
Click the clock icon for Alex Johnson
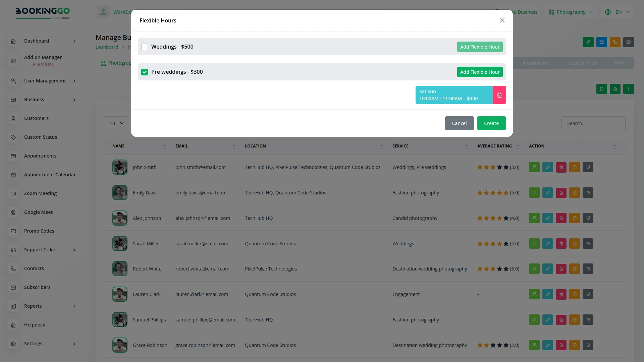pyautogui.click(x=588, y=218)
